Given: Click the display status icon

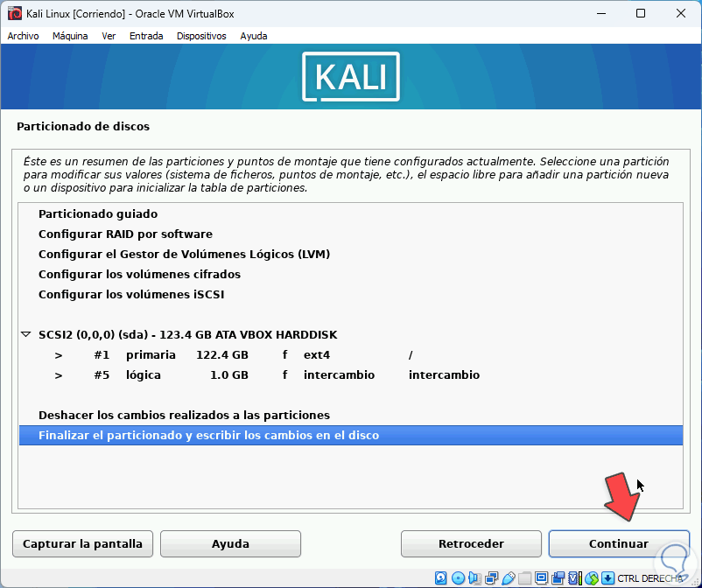Looking at the screenshot, I should click(x=541, y=578).
